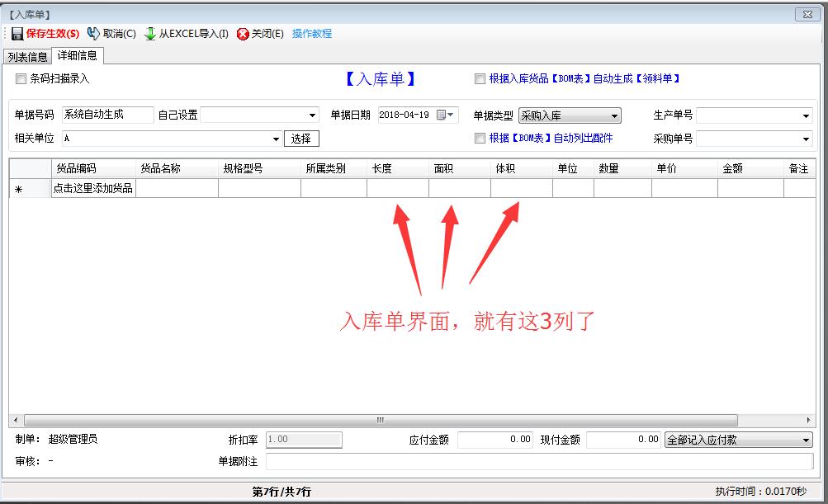Expand the 单据类型 采购入库 dropdown

pyautogui.click(x=614, y=116)
